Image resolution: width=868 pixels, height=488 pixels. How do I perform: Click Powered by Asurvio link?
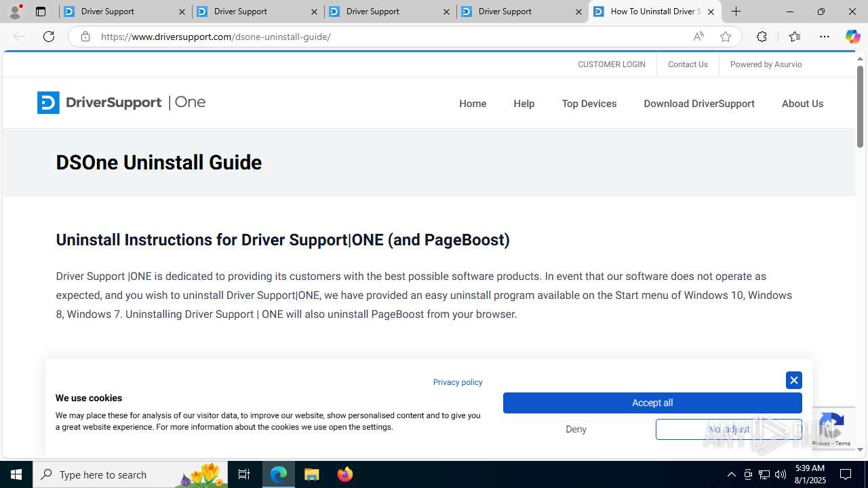tap(766, 64)
